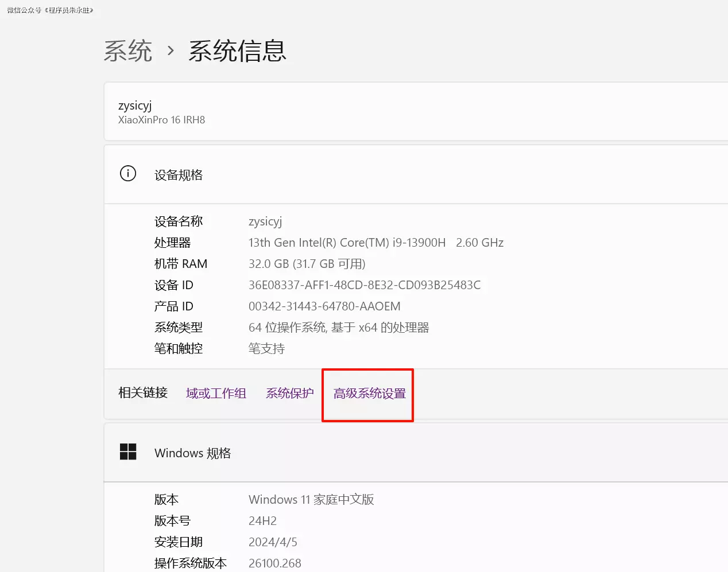This screenshot has height=572, width=728.
Task: Click the XiaoXinPro 16 IRH8 model name
Action: click(161, 120)
